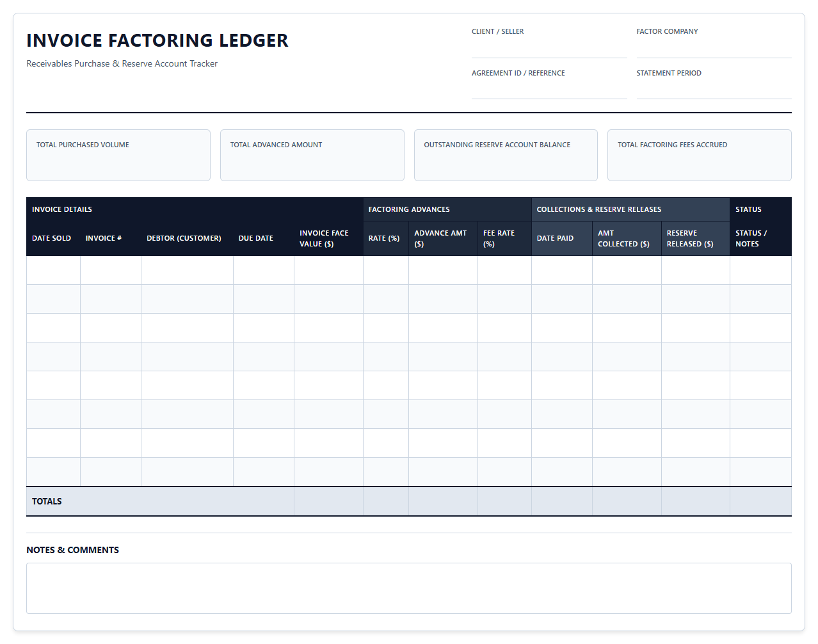Click Reserve Released ($) column header
The width and height of the screenshot is (818, 644).
pyautogui.click(x=695, y=238)
